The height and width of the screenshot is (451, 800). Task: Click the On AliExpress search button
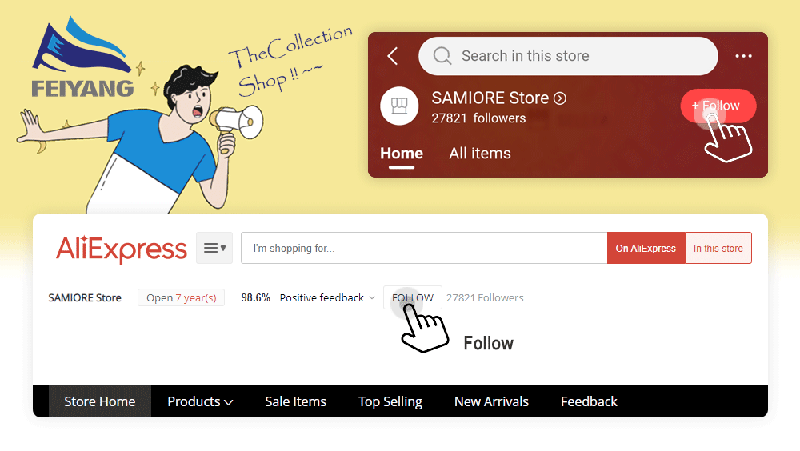click(x=646, y=248)
